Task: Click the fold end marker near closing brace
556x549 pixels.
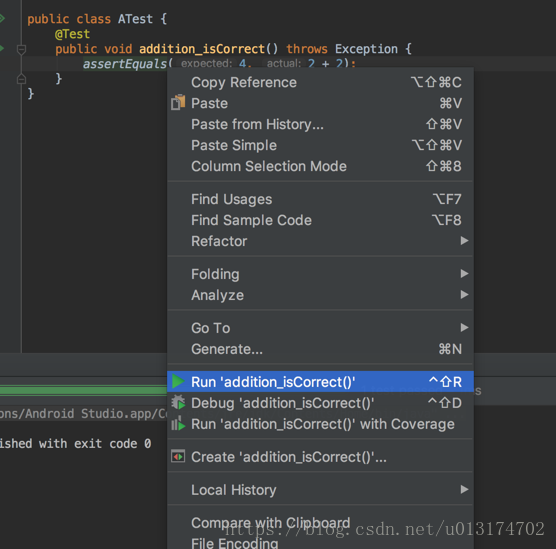Action: (21, 79)
